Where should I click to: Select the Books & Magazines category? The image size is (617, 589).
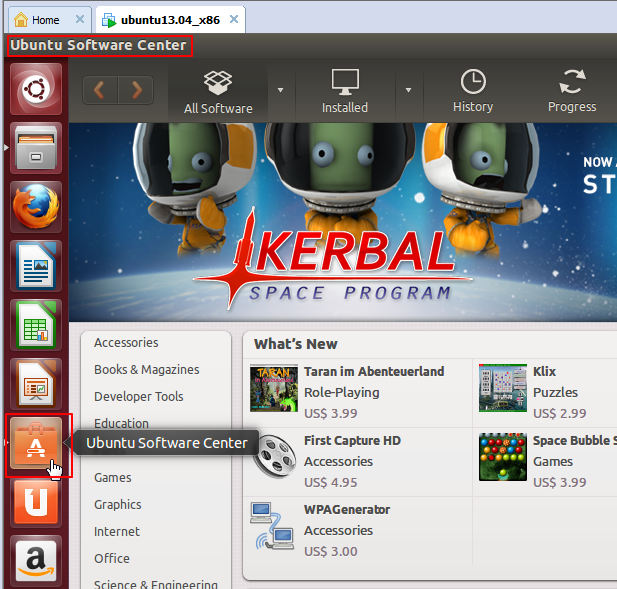tap(146, 370)
